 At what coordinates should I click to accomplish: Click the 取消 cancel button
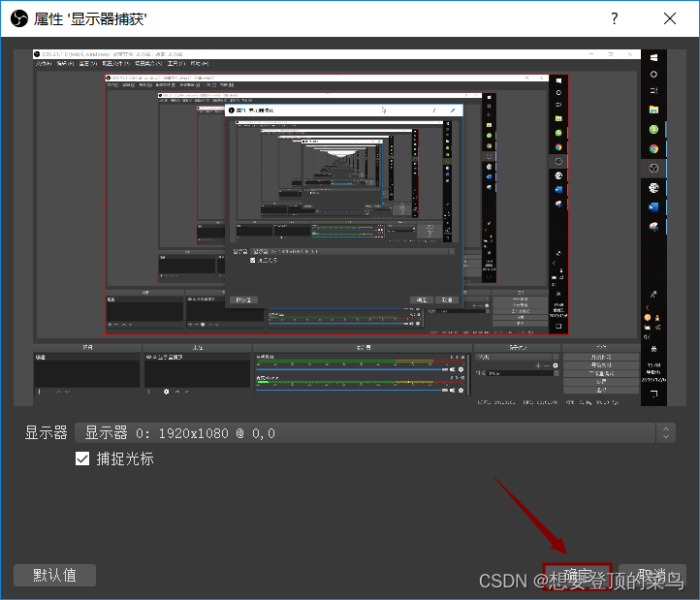click(x=652, y=575)
